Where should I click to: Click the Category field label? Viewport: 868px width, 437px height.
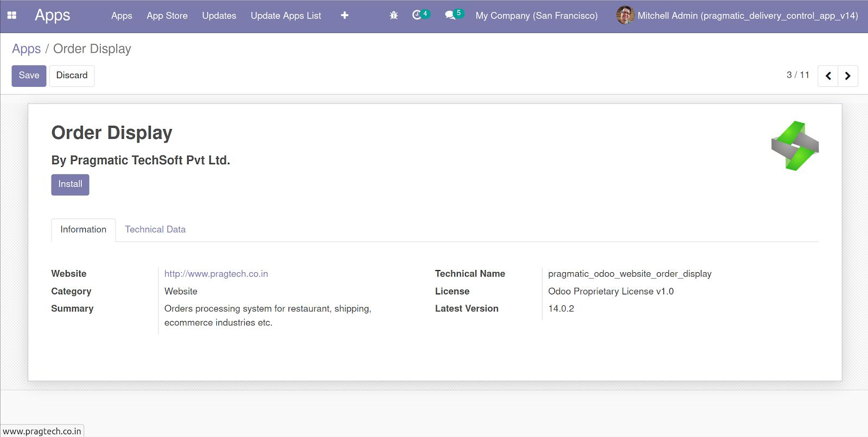(x=71, y=291)
